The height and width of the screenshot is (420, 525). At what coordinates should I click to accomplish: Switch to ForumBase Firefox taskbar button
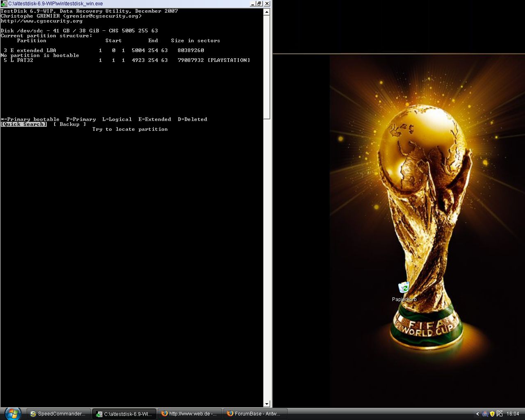[255, 414]
